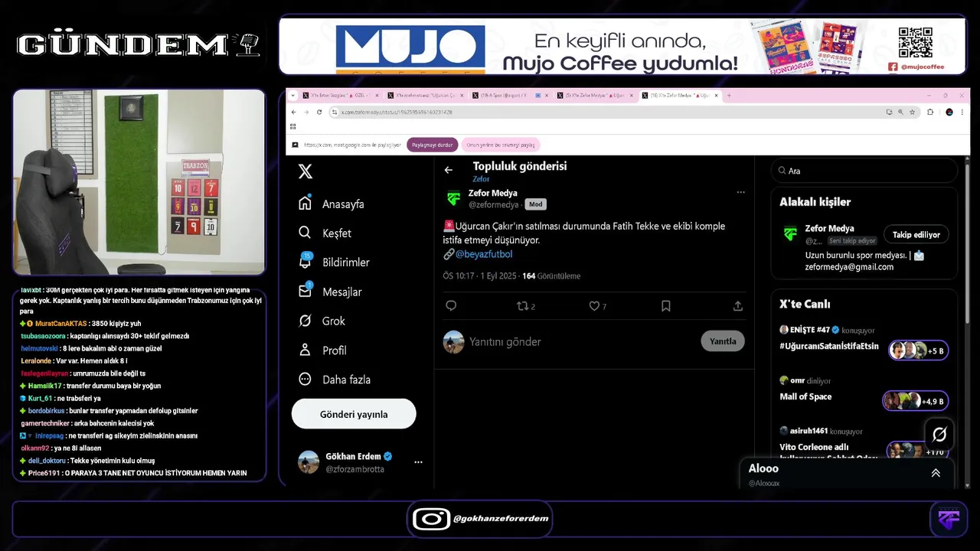Screen dimensions: 980x551
Task: Click the Mod badge next to zeformedya
Action: pos(536,204)
